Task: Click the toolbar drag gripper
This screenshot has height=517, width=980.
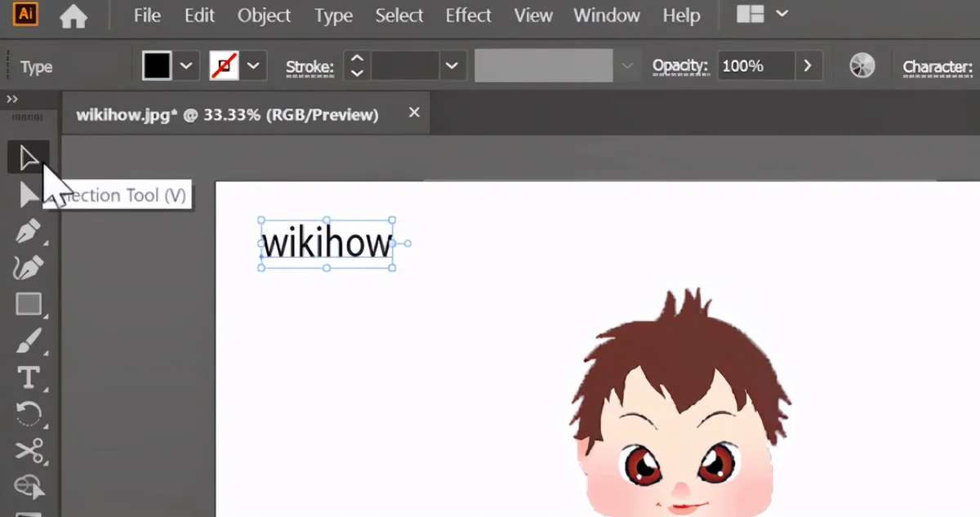Action: coord(29,118)
